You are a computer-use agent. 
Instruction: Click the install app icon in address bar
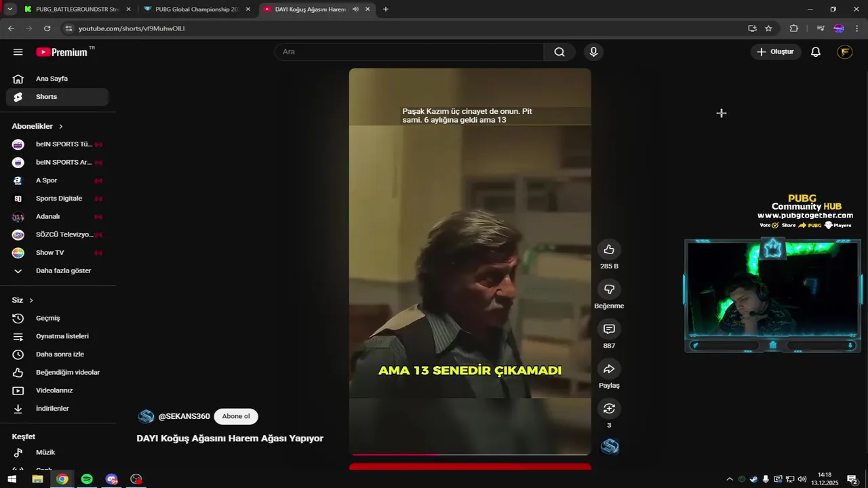[x=752, y=28]
